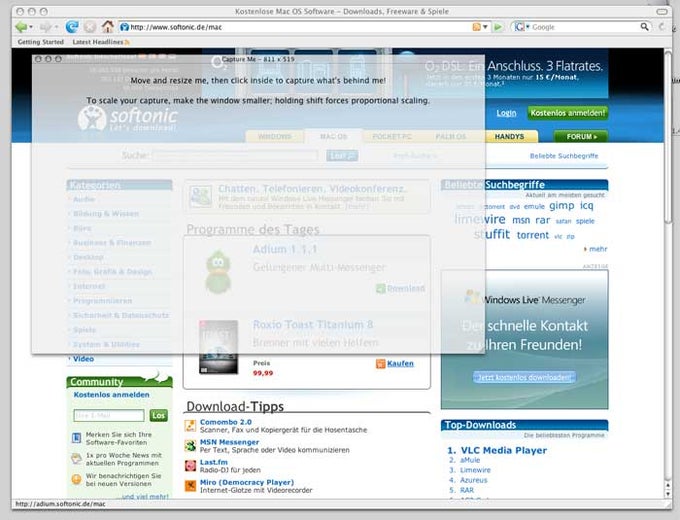Click the Kostenlos anmelden! green button
Viewport: 680px width, 520px height.
[x=568, y=113]
